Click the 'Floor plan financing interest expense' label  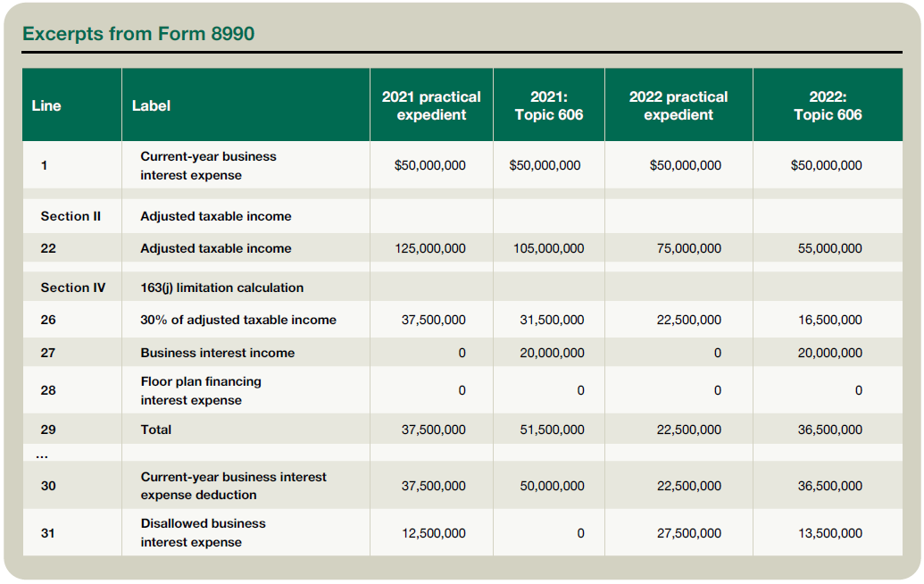201,390
